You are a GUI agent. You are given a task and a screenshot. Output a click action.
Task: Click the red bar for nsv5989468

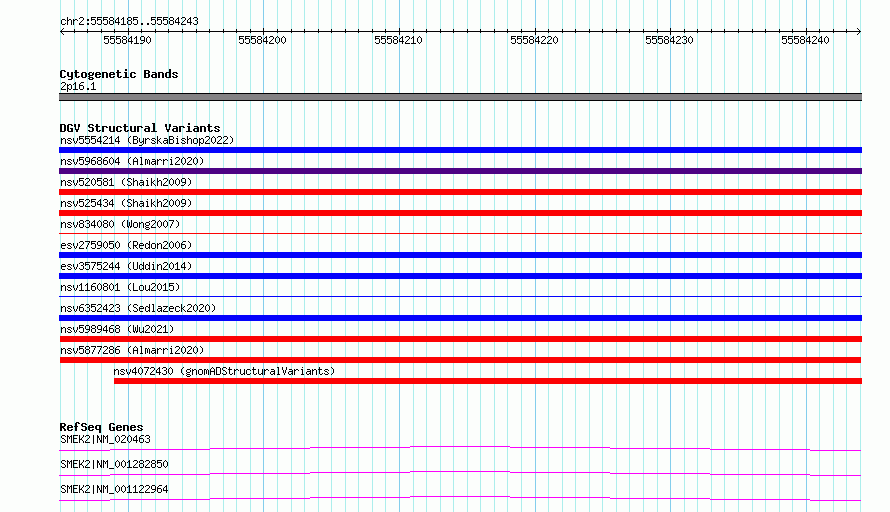pyautogui.click(x=460, y=339)
